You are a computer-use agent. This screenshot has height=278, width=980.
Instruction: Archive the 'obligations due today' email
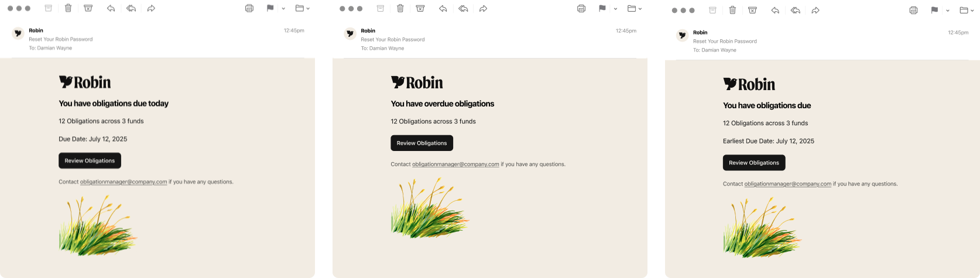point(49,8)
